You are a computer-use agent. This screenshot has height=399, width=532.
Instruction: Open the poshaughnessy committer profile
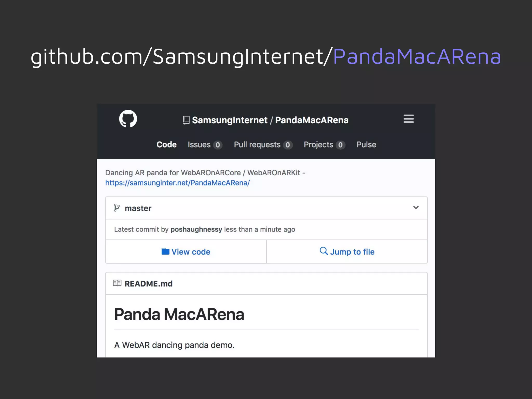click(x=196, y=229)
